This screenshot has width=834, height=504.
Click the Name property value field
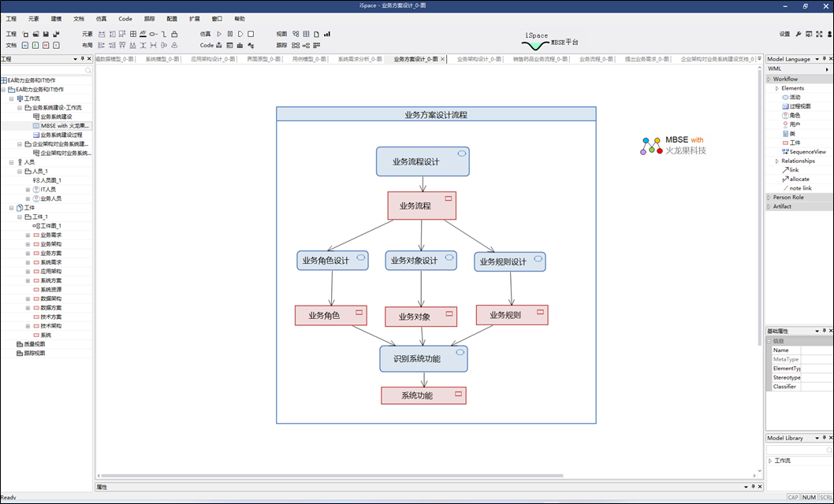pos(816,350)
